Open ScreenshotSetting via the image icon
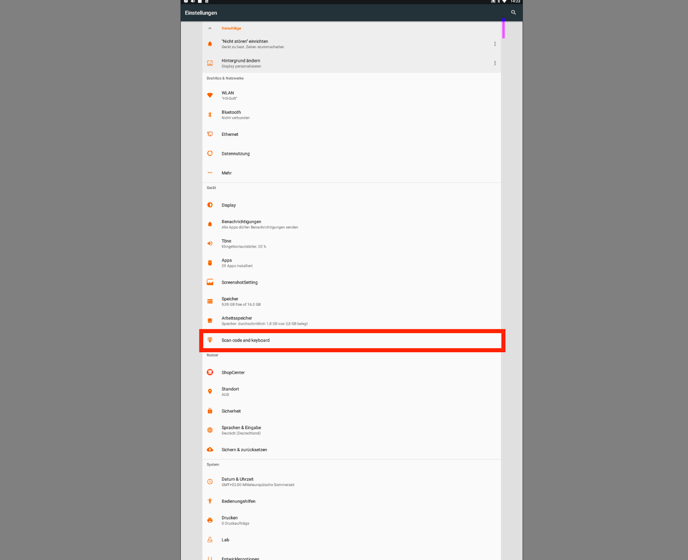The height and width of the screenshot is (560, 688). (x=210, y=282)
